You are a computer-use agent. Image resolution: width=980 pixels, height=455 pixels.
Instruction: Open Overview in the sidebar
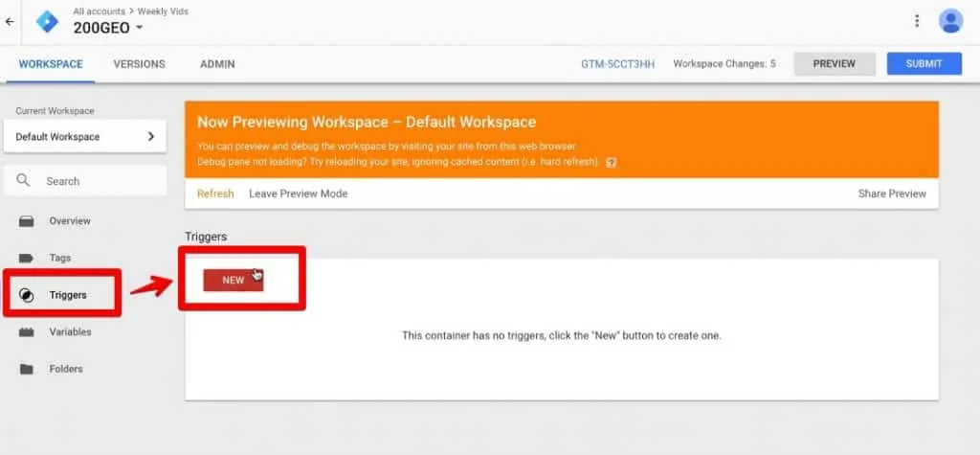(70, 221)
